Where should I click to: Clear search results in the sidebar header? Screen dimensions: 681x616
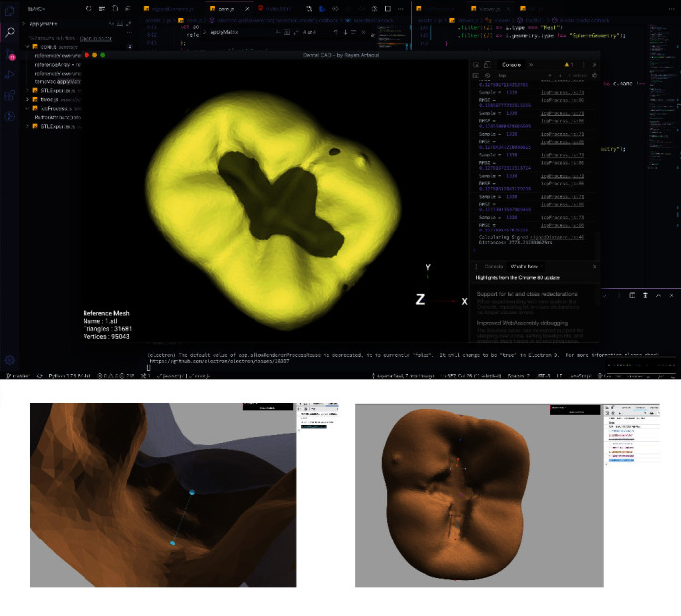point(102,9)
